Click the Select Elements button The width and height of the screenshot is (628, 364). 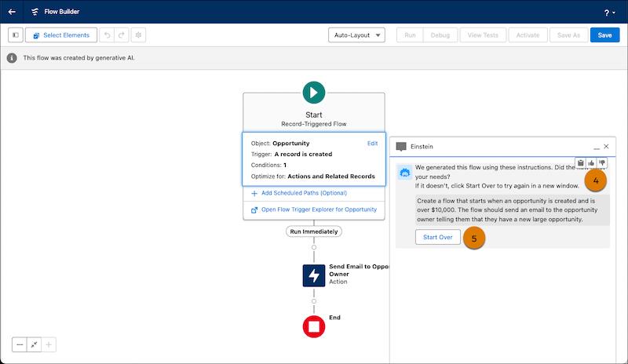pyautogui.click(x=61, y=35)
